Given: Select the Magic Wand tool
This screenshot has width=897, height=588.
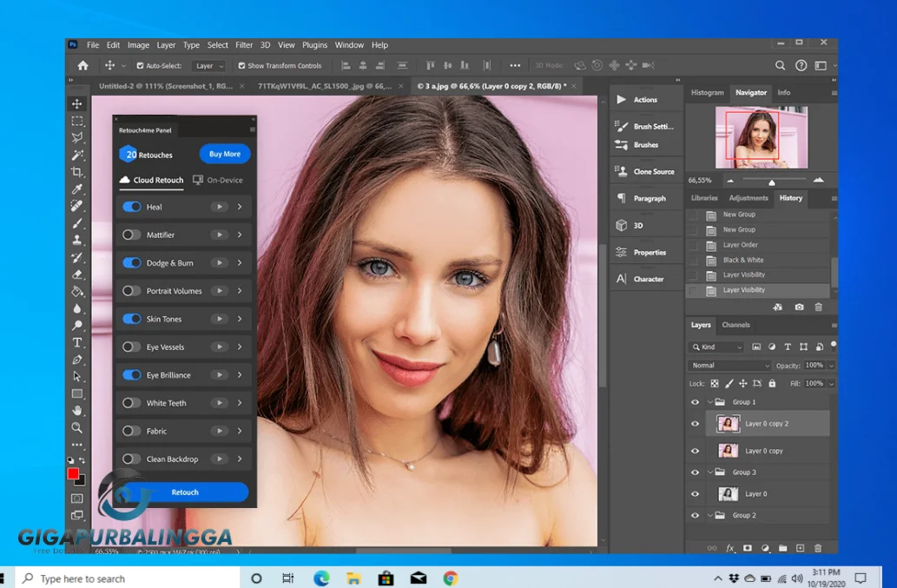Looking at the screenshot, I should coord(76,155).
